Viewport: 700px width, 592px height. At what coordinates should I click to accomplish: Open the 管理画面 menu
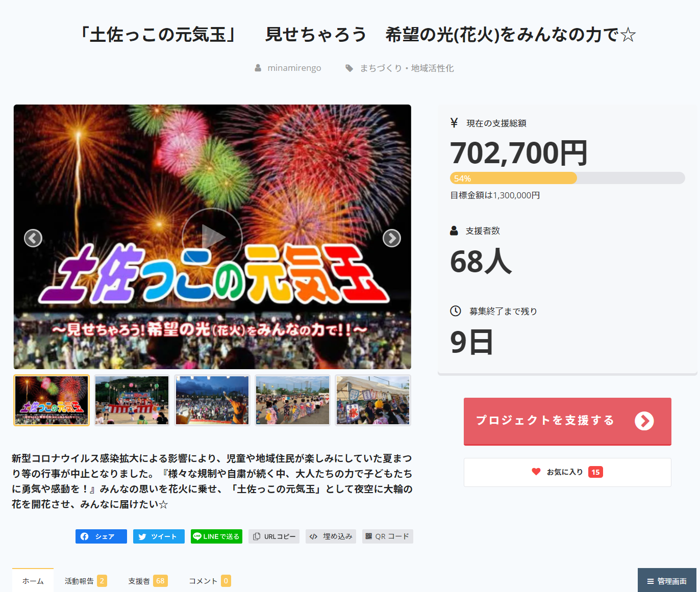[667, 581]
